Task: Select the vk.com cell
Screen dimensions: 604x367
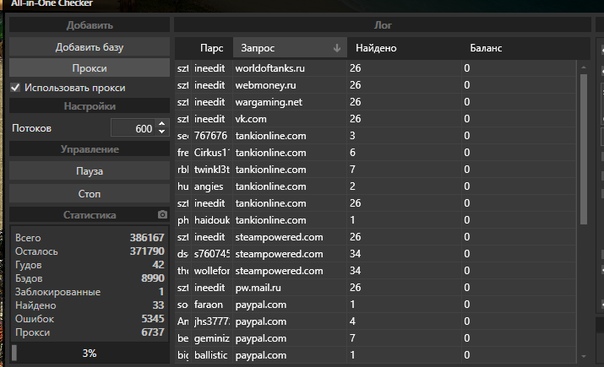Action: tap(289, 119)
